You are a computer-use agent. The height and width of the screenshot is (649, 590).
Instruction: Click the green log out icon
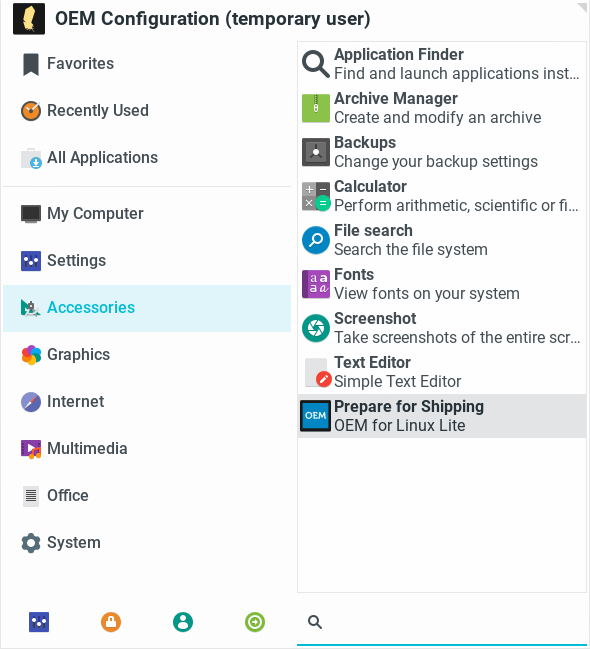click(x=255, y=622)
